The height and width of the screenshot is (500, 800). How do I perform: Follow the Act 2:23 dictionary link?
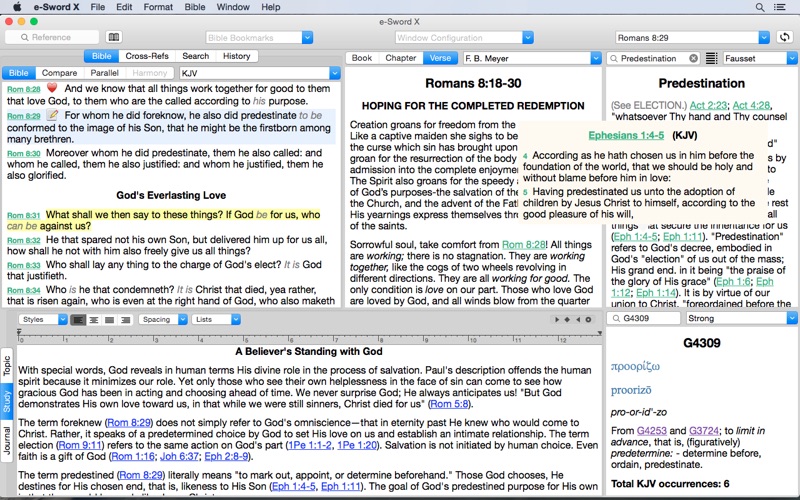(708, 105)
